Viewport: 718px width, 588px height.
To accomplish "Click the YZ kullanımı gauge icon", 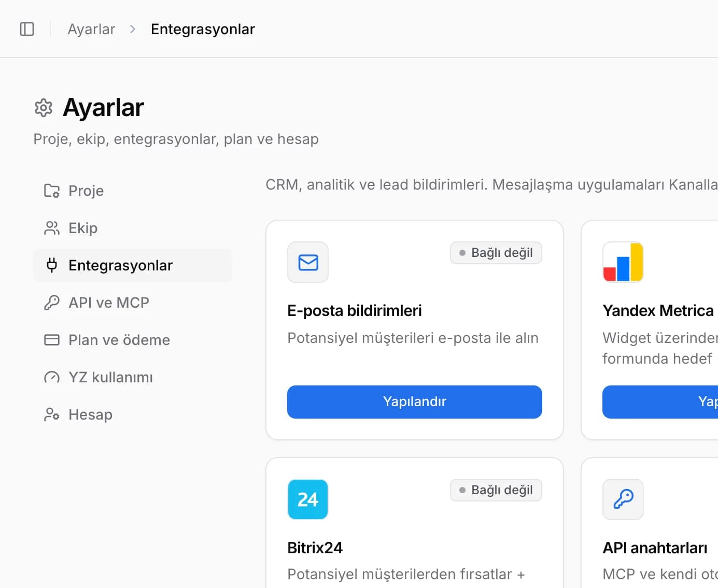I will (x=52, y=377).
